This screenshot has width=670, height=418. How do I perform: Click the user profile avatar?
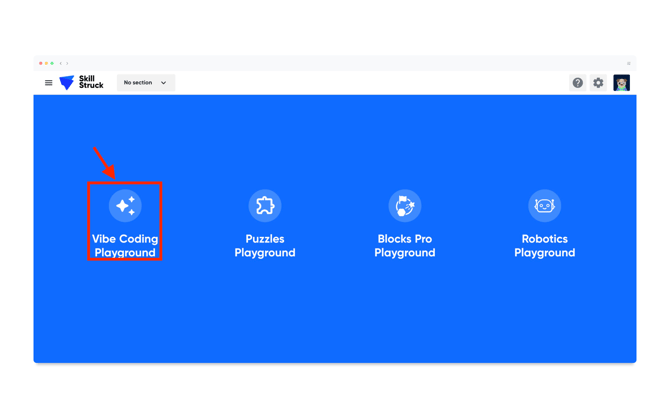click(621, 82)
